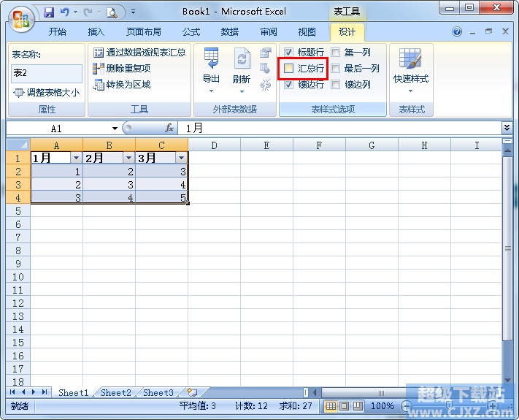Open Excel help question mark icon
Viewport: 519px width, 420px height.
coord(457,32)
